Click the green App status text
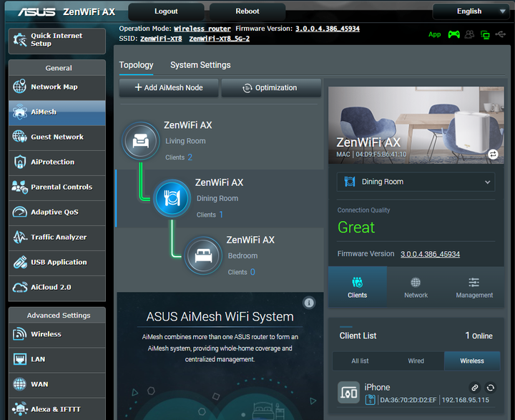Image resolution: width=515 pixels, height=420 pixels. tap(435, 34)
